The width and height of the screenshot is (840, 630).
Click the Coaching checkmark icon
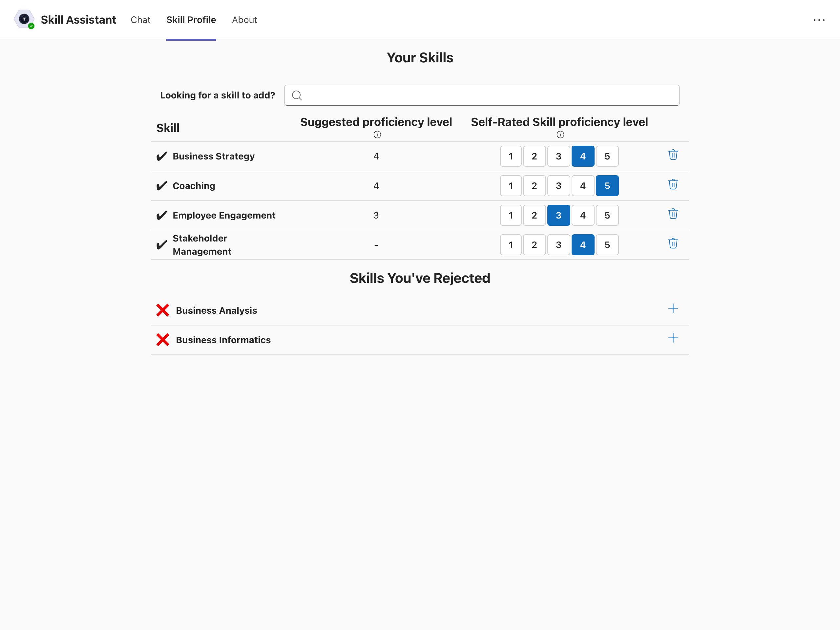(162, 186)
